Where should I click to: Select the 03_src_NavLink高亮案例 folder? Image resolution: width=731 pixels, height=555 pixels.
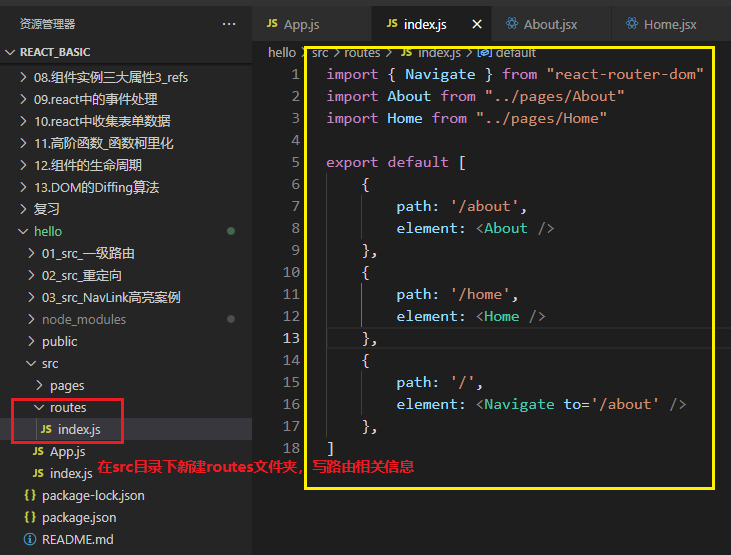[111, 298]
